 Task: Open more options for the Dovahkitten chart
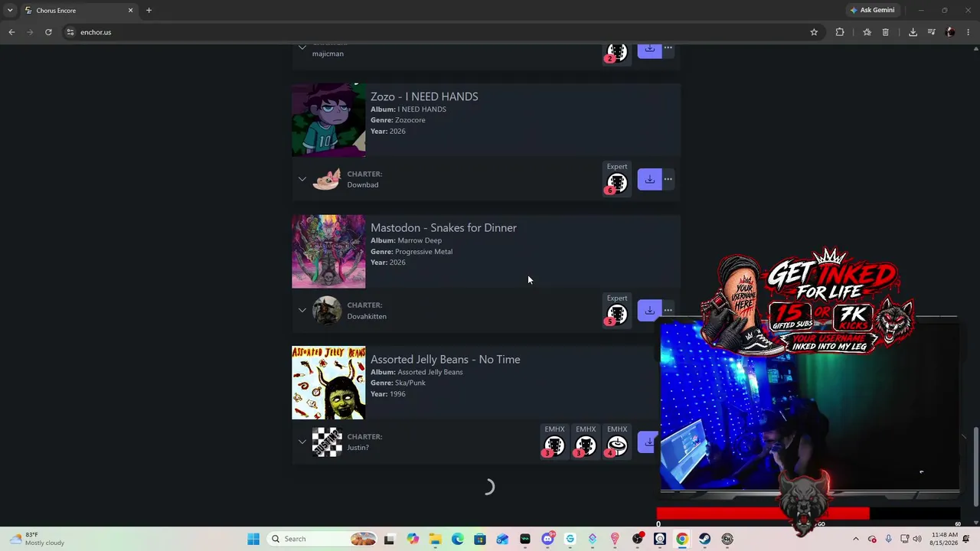coord(668,310)
